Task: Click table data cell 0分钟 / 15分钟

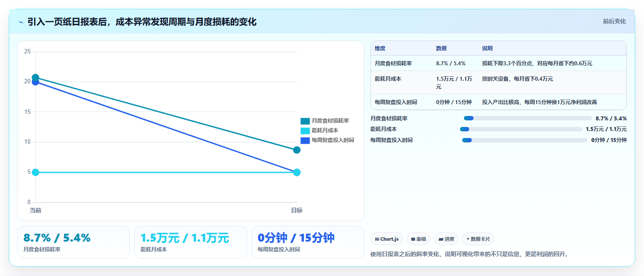Action: click(x=454, y=102)
